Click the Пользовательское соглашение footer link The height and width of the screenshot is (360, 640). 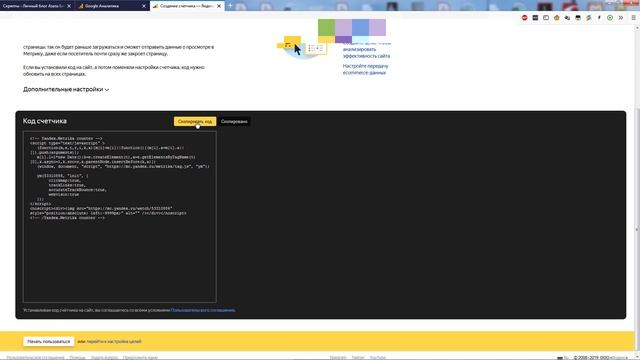tap(36, 358)
